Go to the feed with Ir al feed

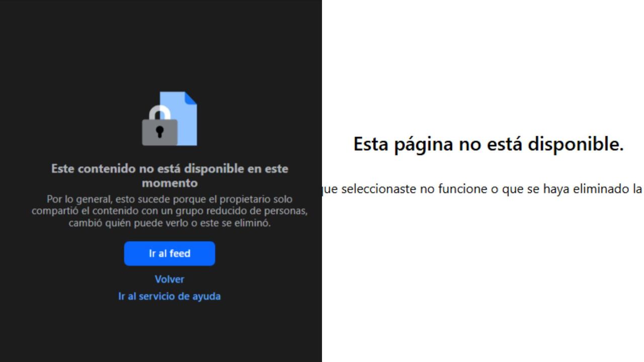click(170, 253)
